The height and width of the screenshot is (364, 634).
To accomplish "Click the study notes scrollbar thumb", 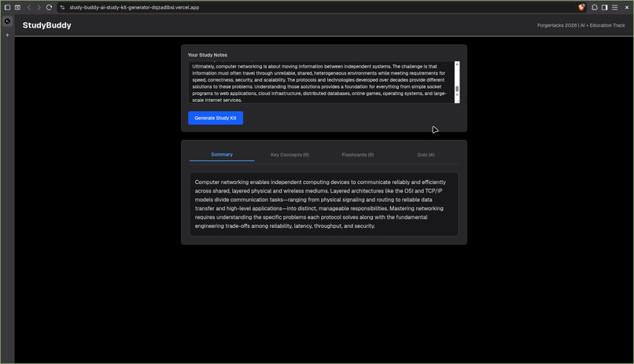I will [457, 89].
